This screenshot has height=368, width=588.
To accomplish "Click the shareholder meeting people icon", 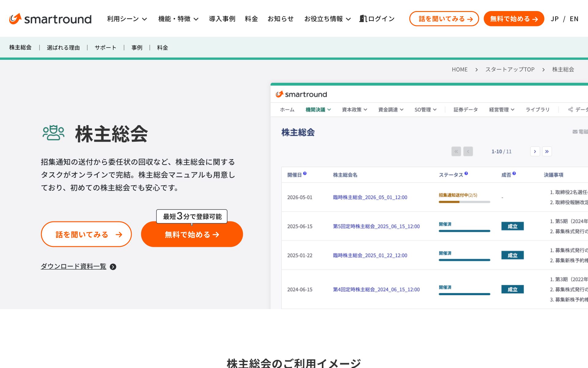I will tap(54, 133).
